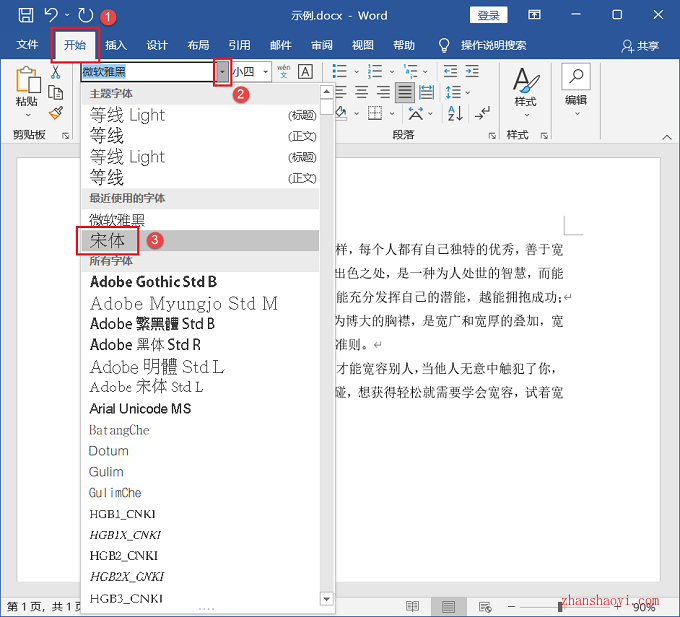Switch to the 开始 tab
680x617 pixels.
pyautogui.click(x=75, y=45)
